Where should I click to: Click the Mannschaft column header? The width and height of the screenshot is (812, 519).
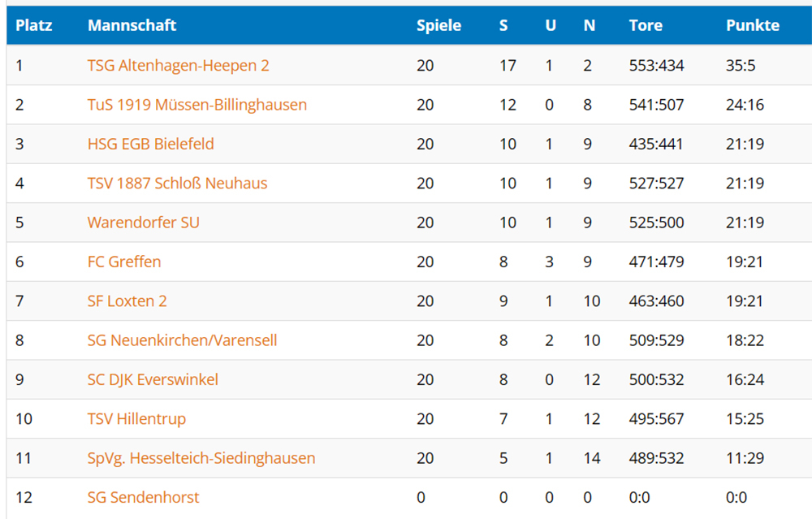(x=132, y=25)
